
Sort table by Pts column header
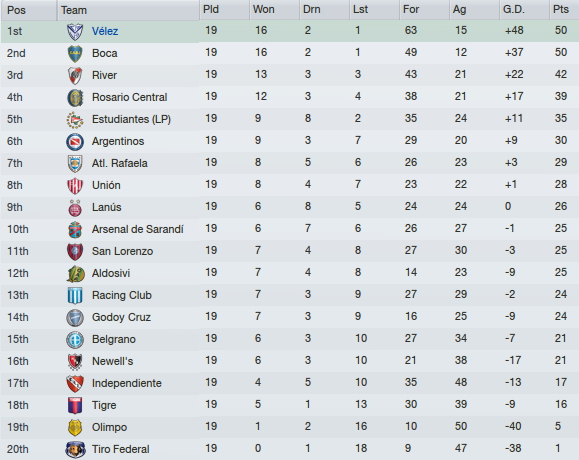[563, 10]
